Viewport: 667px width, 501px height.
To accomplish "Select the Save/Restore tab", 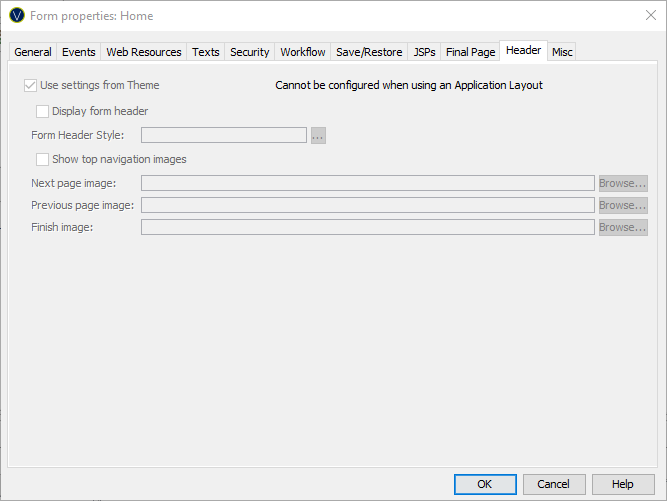I will 369,52.
